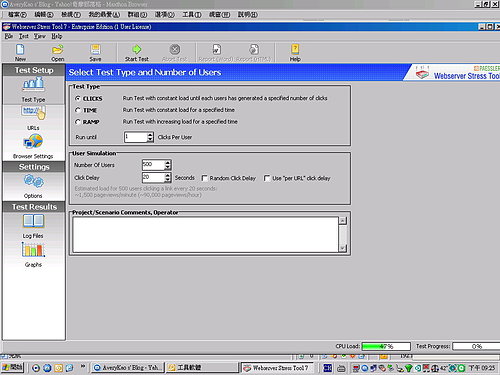Increase Clicks Per User with up arrow

pos(150,135)
